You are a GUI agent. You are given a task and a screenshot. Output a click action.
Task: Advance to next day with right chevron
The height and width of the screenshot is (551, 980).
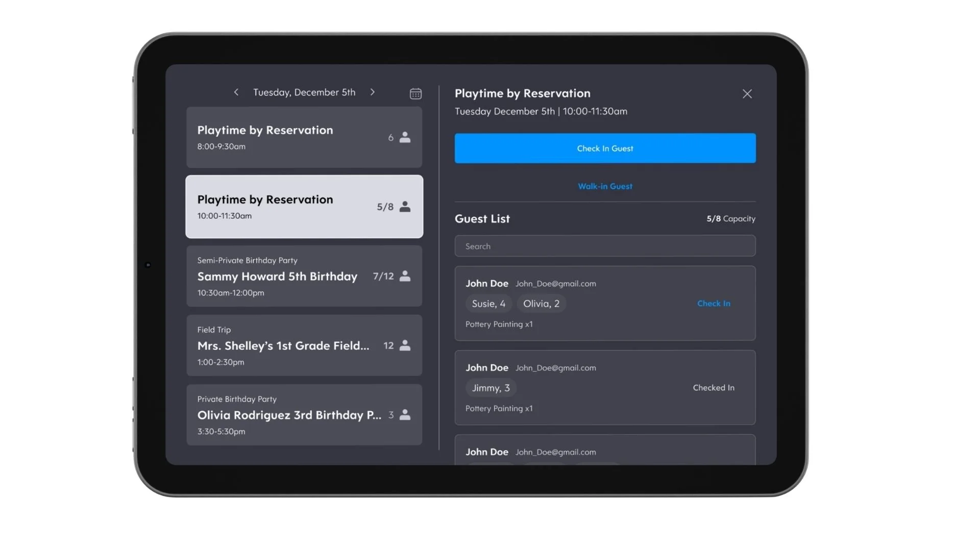pyautogui.click(x=373, y=92)
